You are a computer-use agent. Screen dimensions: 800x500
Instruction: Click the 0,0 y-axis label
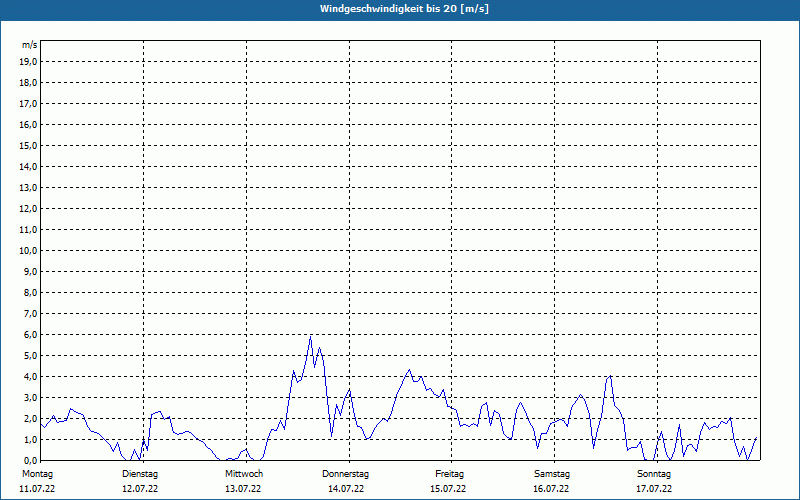pyautogui.click(x=30, y=460)
